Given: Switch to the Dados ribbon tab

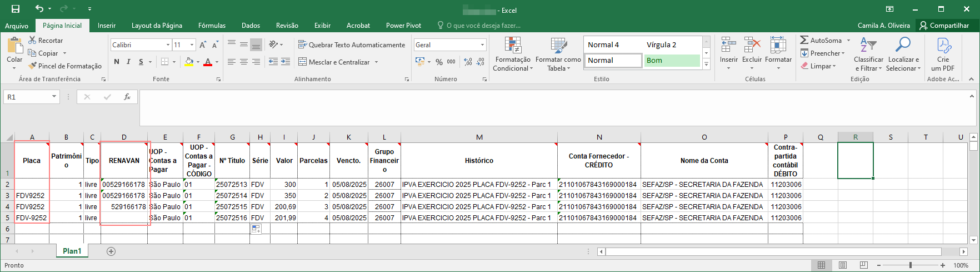Looking at the screenshot, I should click(251, 26).
